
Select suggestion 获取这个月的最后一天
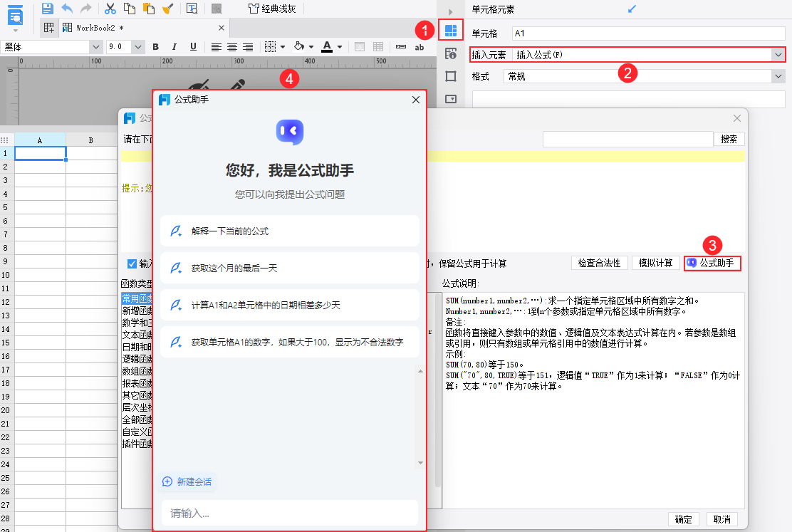(290, 268)
